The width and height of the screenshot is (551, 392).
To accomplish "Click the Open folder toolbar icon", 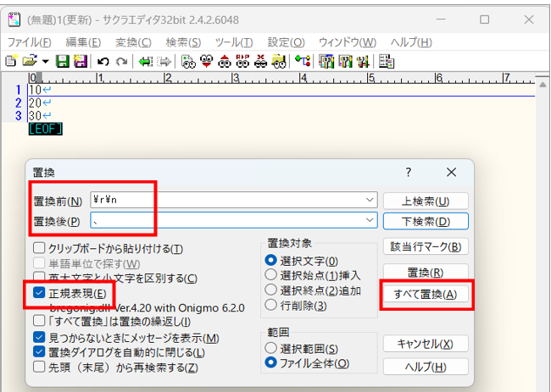I will [29, 61].
